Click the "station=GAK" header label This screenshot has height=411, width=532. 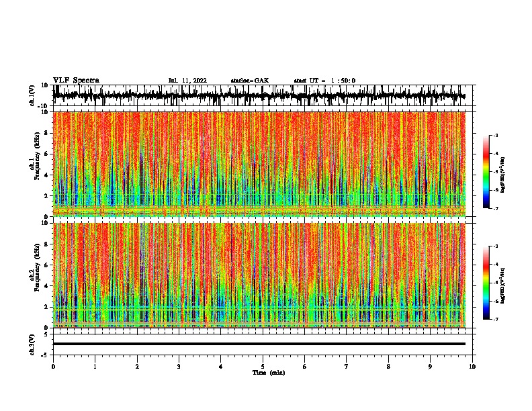(x=250, y=81)
